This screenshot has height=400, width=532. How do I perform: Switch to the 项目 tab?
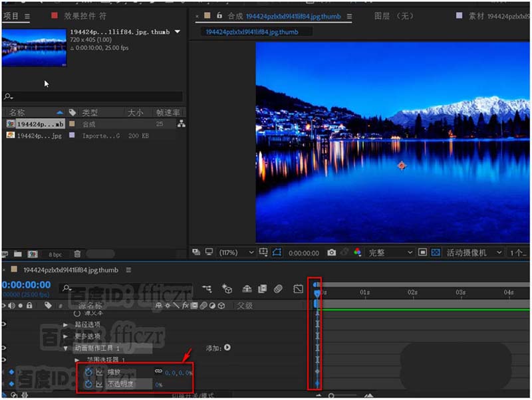(11, 16)
